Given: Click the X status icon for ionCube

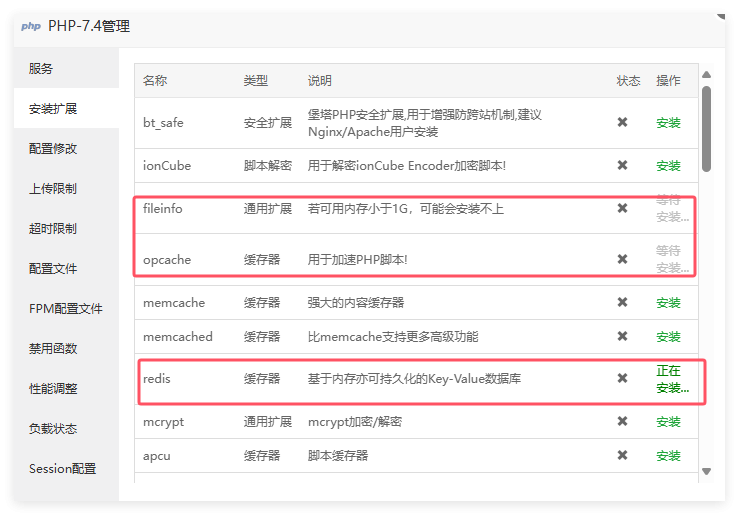Looking at the screenshot, I should [x=622, y=165].
